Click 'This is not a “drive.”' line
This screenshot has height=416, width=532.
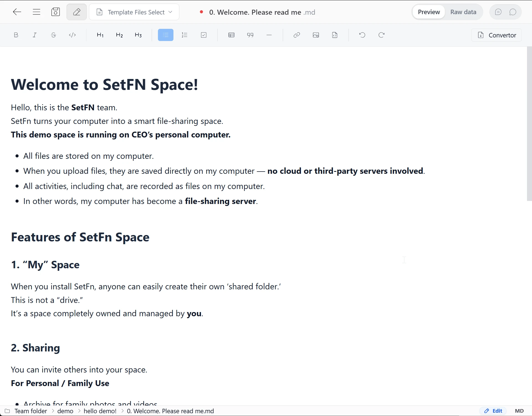click(x=47, y=300)
